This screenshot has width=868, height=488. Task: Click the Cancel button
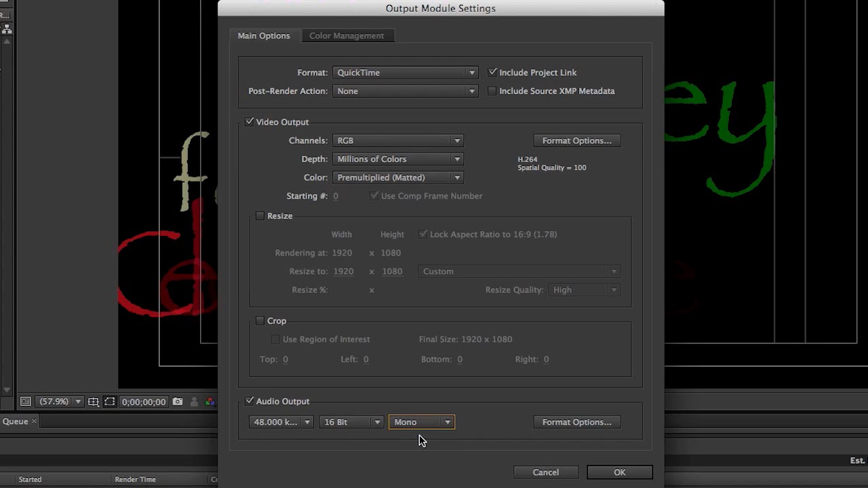pos(546,472)
